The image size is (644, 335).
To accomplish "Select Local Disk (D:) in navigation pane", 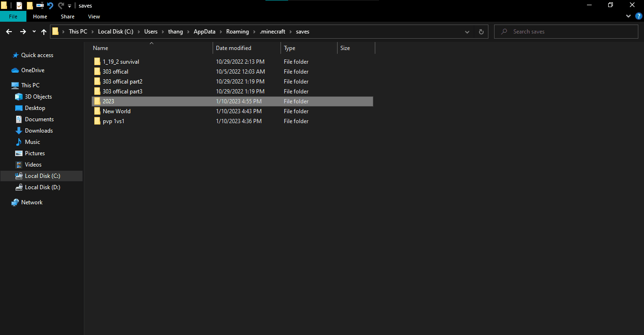I will point(42,187).
